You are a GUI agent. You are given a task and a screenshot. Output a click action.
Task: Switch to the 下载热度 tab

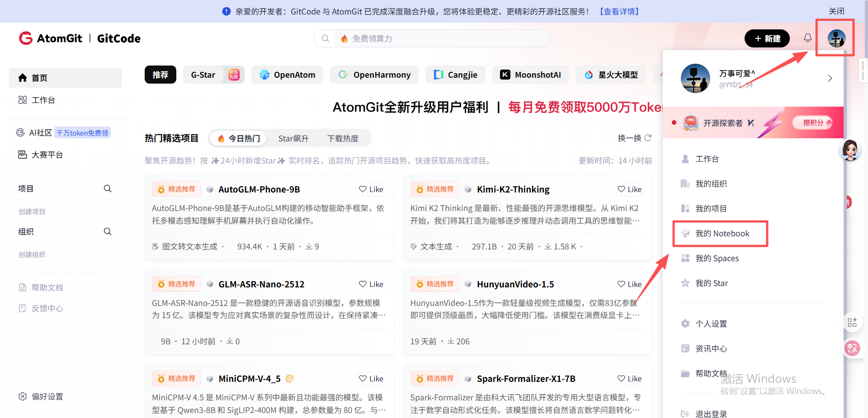343,138
